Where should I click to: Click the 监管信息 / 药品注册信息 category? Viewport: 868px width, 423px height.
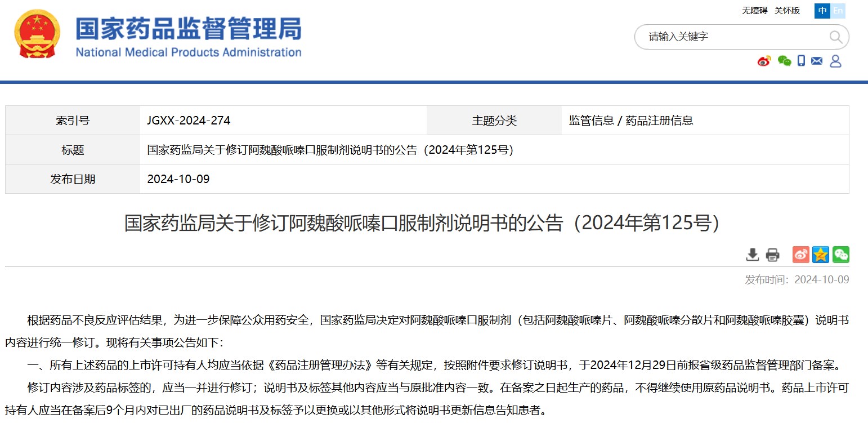point(631,121)
